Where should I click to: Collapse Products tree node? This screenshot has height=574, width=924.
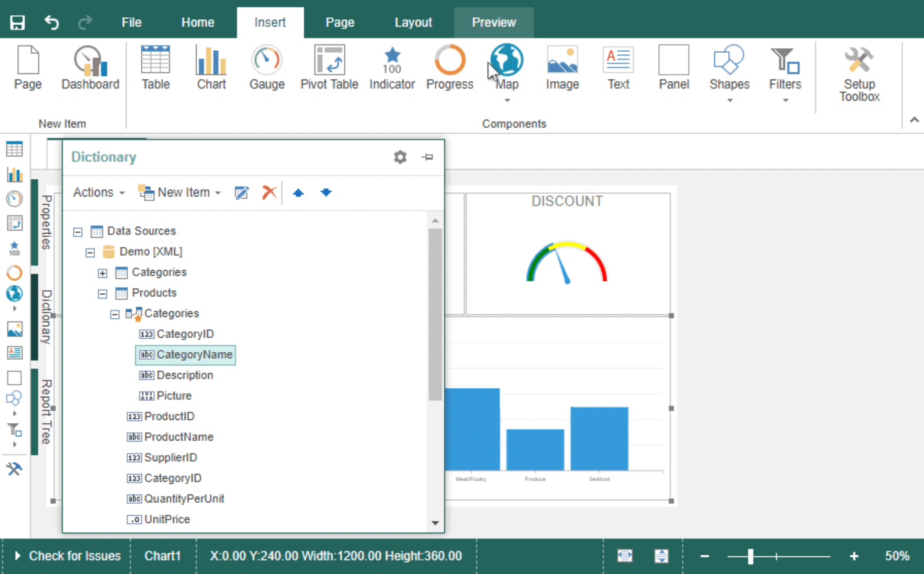tap(102, 294)
